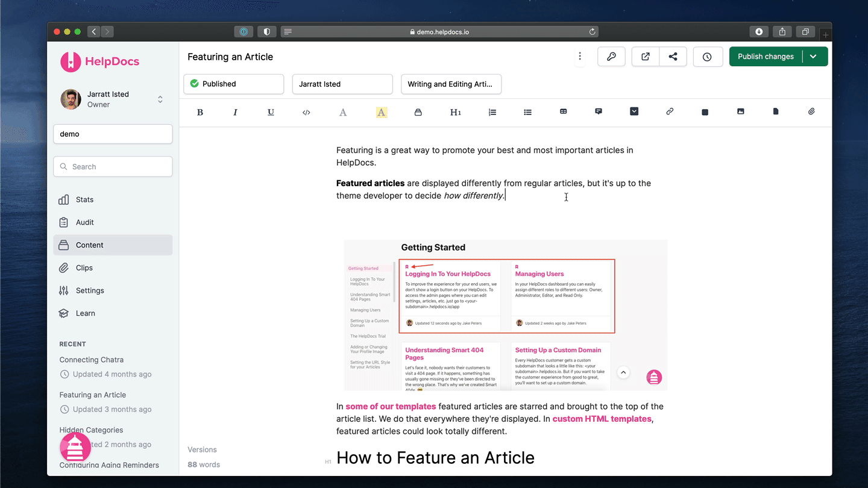Apply H1 heading from the toolbar
Image resolution: width=868 pixels, height=488 pixels.
pos(456,112)
